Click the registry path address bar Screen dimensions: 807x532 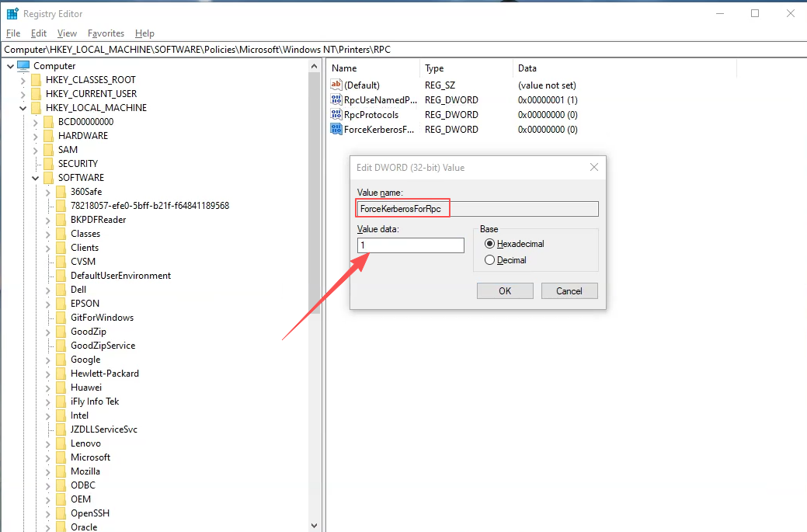pos(404,50)
